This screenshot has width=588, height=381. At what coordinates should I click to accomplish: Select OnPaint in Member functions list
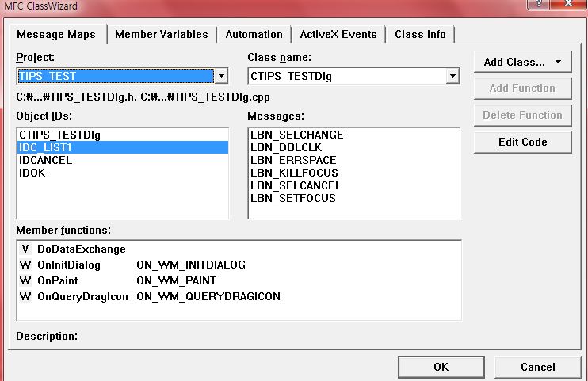click(x=58, y=280)
